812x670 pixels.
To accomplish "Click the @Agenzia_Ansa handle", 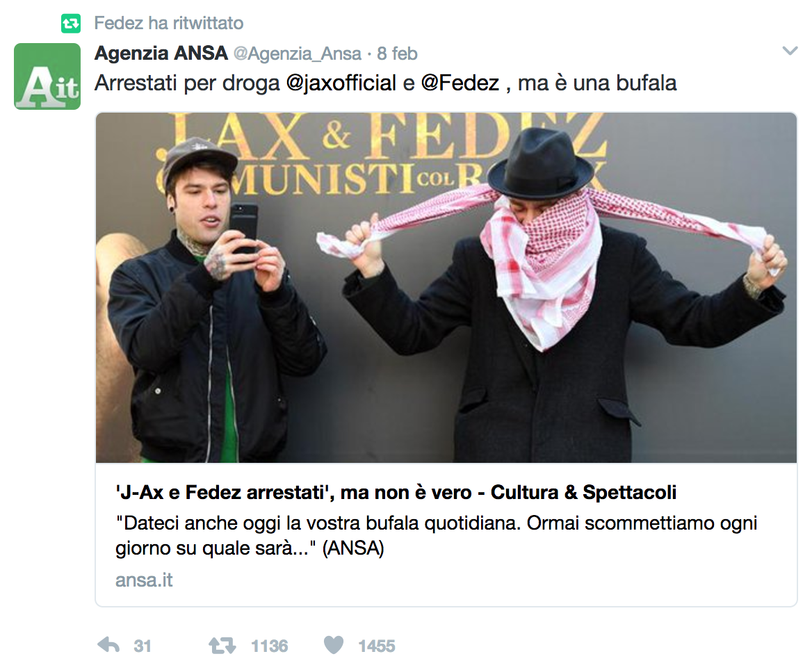I will click(298, 54).
